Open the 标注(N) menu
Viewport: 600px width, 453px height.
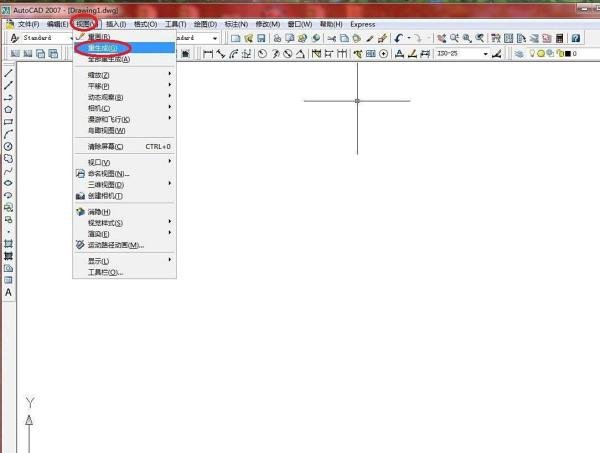[236, 24]
